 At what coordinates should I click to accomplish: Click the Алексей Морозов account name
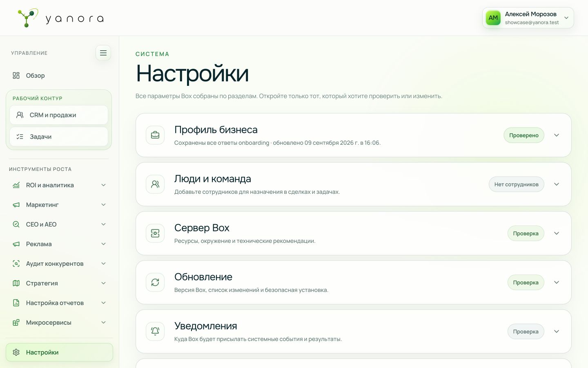tap(531, 14)
